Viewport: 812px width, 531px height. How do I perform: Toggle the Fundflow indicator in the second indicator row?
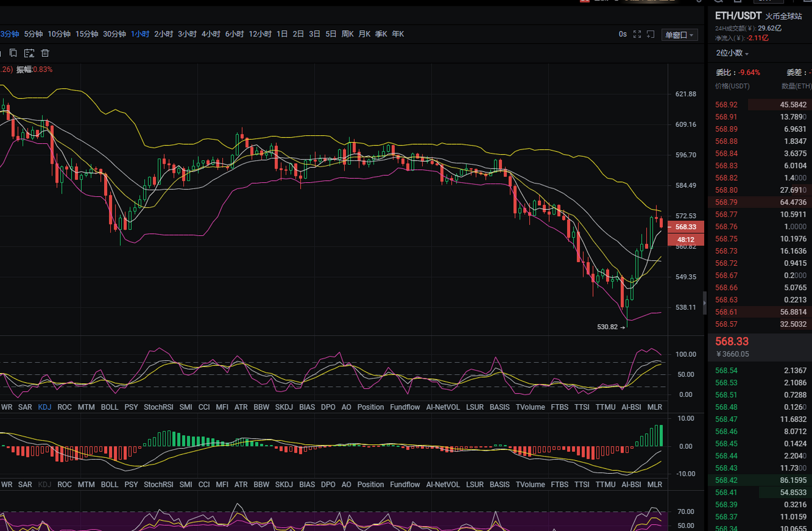(x=405, y=485)
